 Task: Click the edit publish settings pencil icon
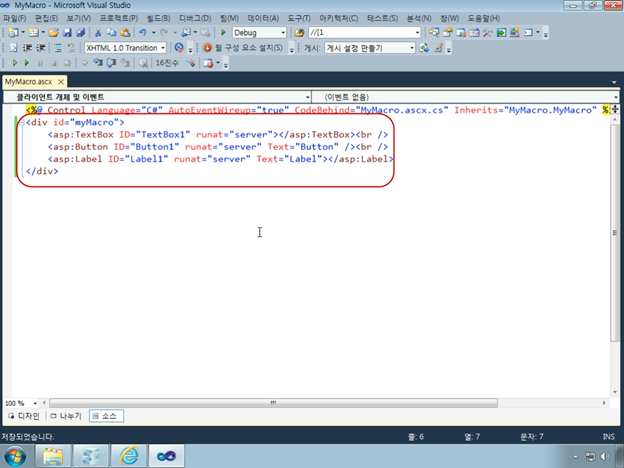coord(439,48)
